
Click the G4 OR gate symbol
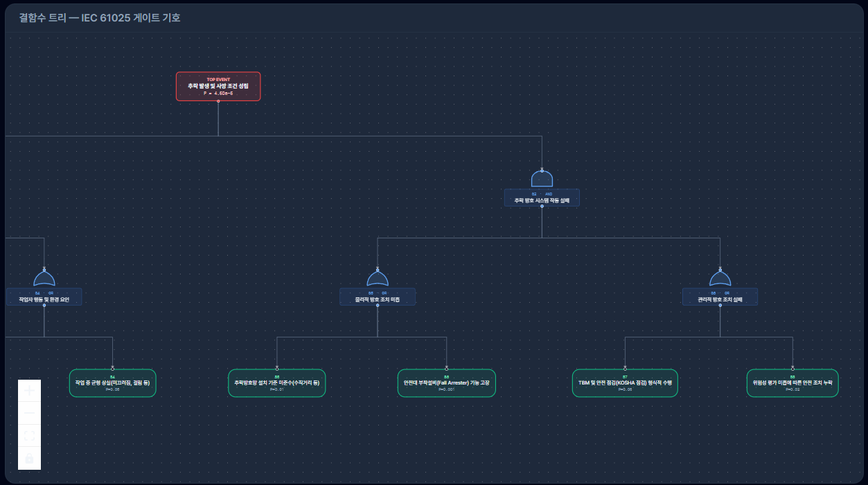point(44,278)
